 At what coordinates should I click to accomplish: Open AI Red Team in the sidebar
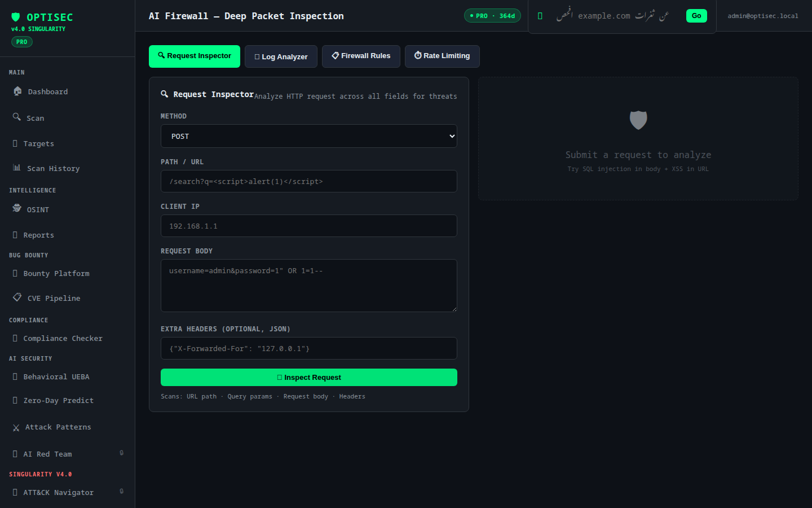[x=68, y=454]
